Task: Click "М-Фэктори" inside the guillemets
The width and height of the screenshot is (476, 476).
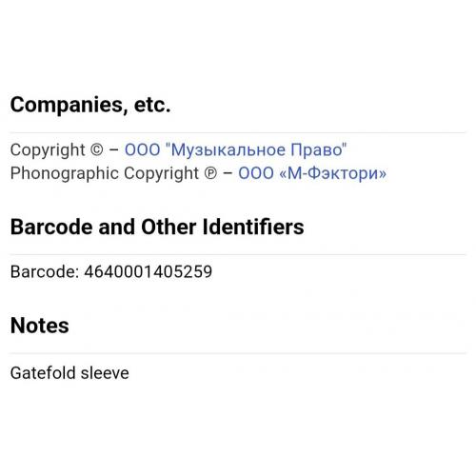Action: pyautogui.click(x=332, y=173)
